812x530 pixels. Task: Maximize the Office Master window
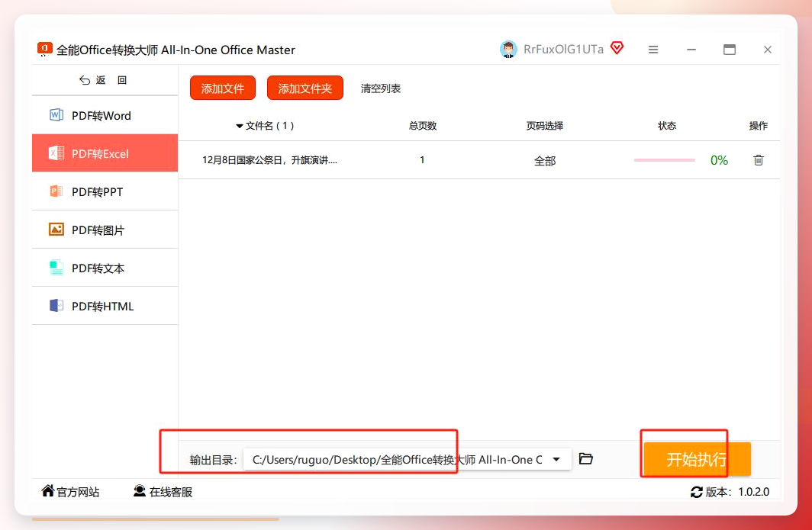(729, 50)
